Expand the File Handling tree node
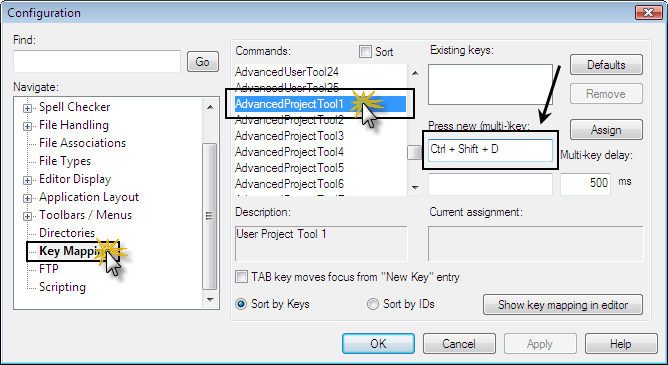This screenshot has height=365, width=668. tap(27, 126)
